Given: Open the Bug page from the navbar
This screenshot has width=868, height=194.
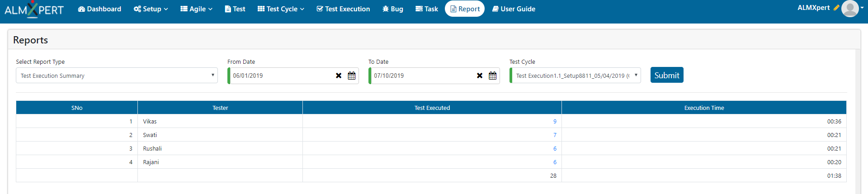Looking at the screenshot, I should 392,9.
